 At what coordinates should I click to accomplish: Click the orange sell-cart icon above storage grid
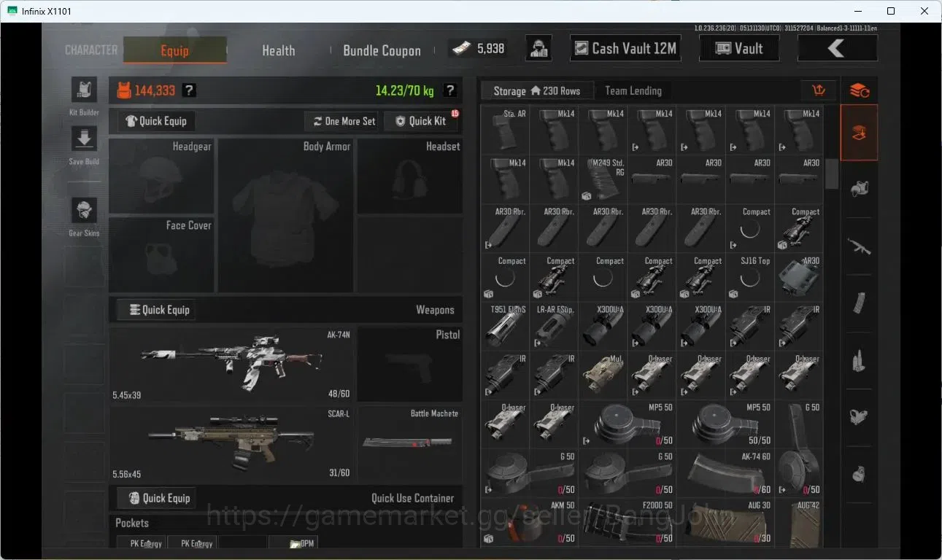click(819, 90)
